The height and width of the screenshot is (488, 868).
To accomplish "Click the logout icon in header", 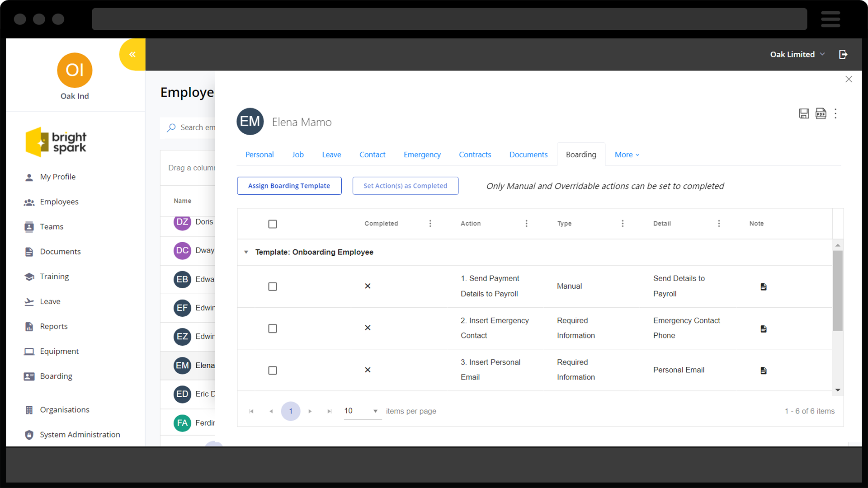I will click(x=843, y=54).
